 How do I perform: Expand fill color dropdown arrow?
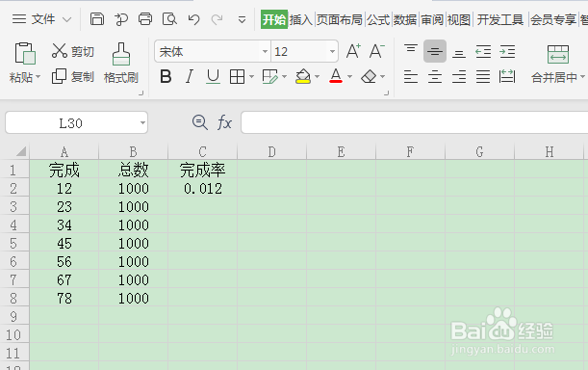tap(318, 77)
